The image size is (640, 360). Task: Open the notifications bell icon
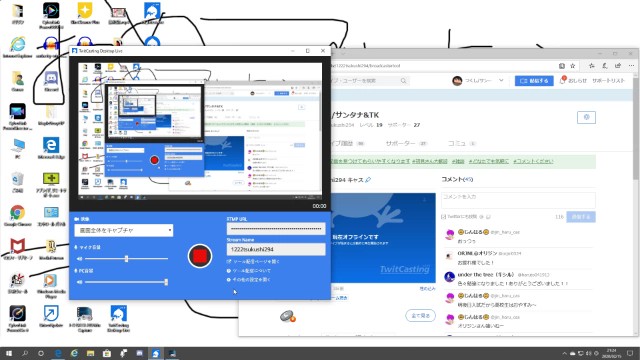[x=563, y=80]
